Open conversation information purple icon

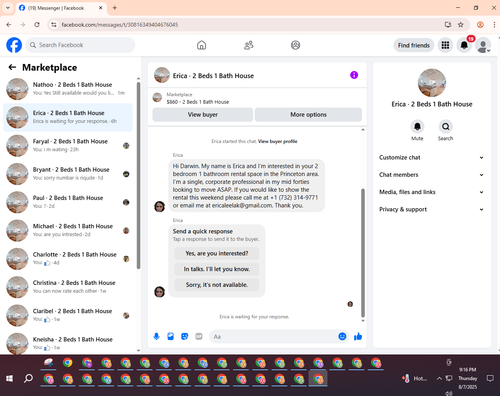coord(354,75)
